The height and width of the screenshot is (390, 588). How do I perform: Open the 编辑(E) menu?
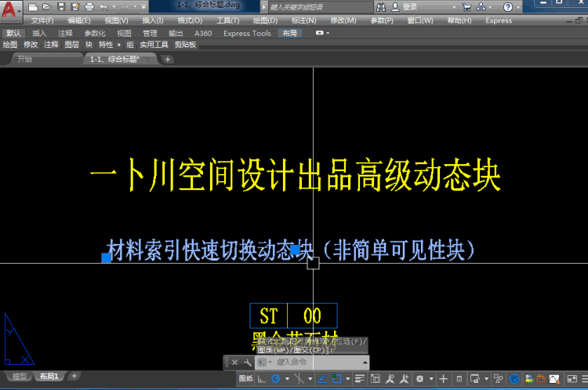(78, 20)
